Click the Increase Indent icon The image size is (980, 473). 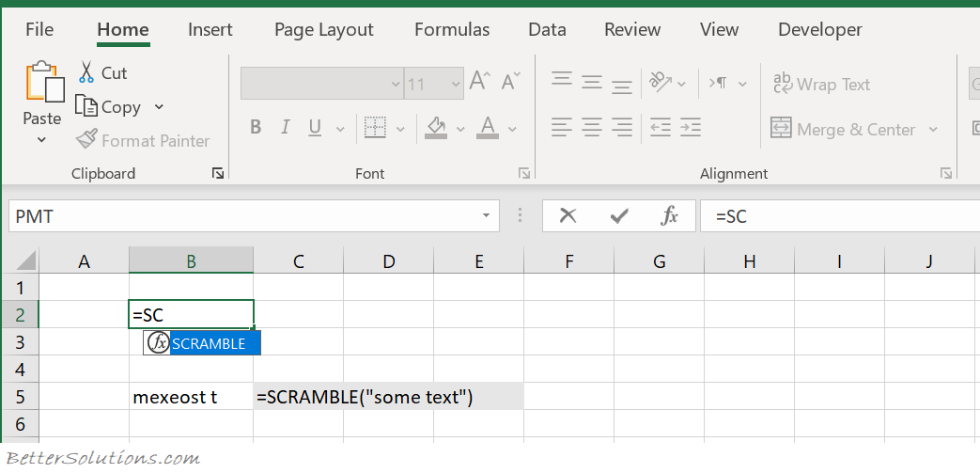pyautogui.click(x=690, y=128)
